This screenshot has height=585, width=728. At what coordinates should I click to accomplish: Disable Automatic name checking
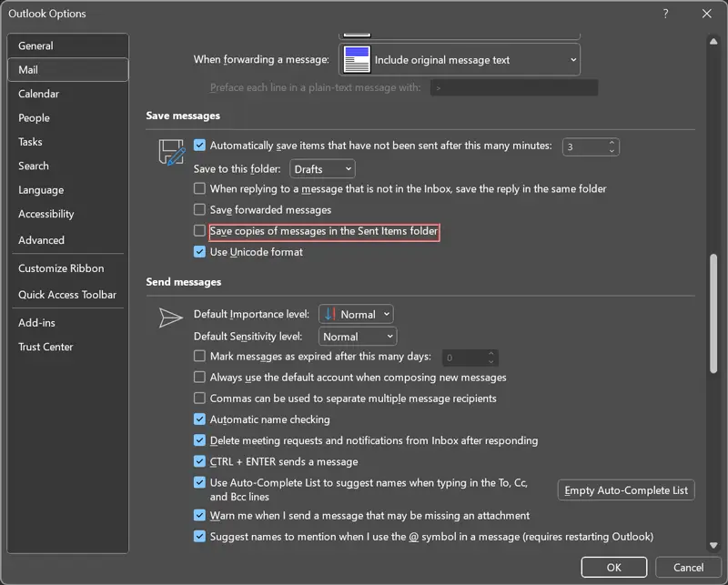[200, 419]
